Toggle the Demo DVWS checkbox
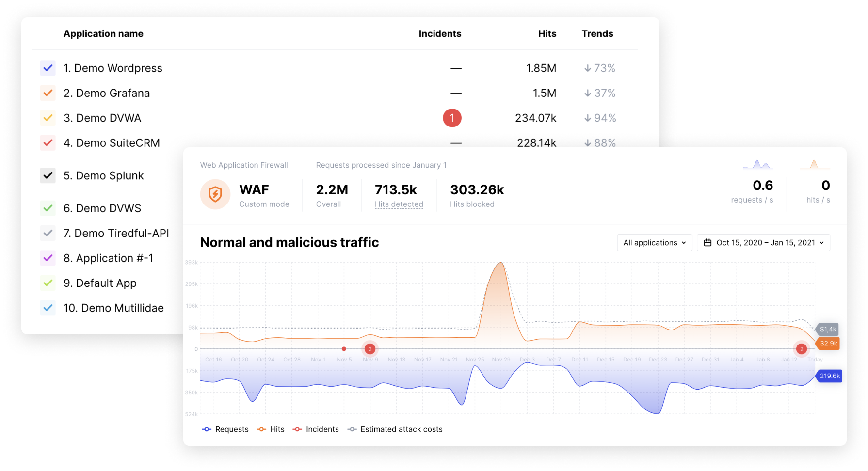 [48, 208]
